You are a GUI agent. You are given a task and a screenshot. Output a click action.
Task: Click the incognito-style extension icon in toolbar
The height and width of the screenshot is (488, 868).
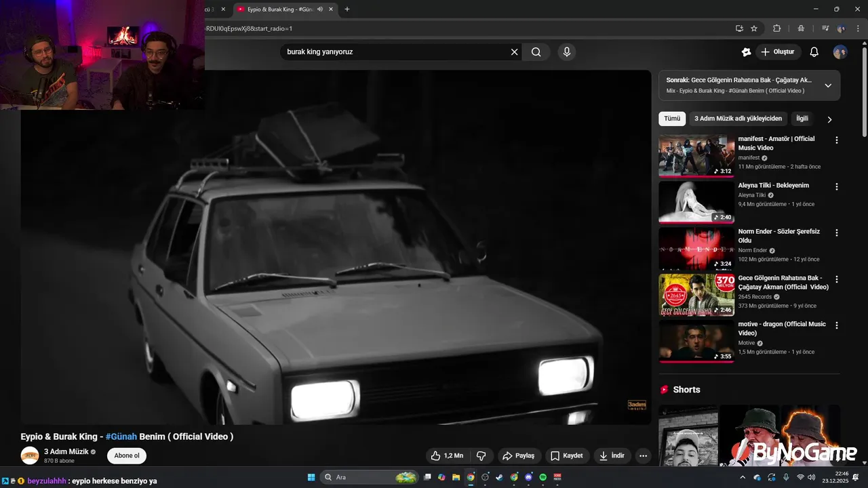coord(801,28)
